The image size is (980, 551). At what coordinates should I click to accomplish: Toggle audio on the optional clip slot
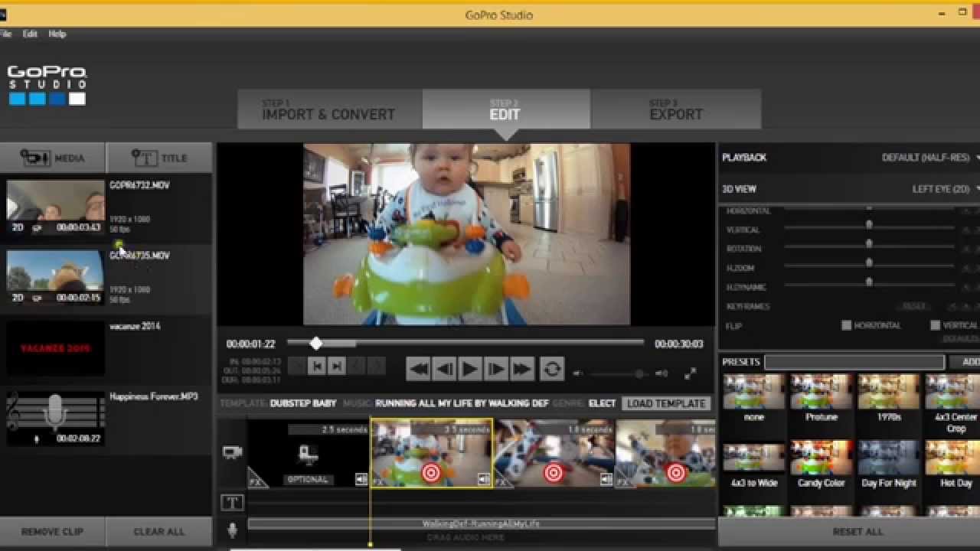[x=361, y=480]
